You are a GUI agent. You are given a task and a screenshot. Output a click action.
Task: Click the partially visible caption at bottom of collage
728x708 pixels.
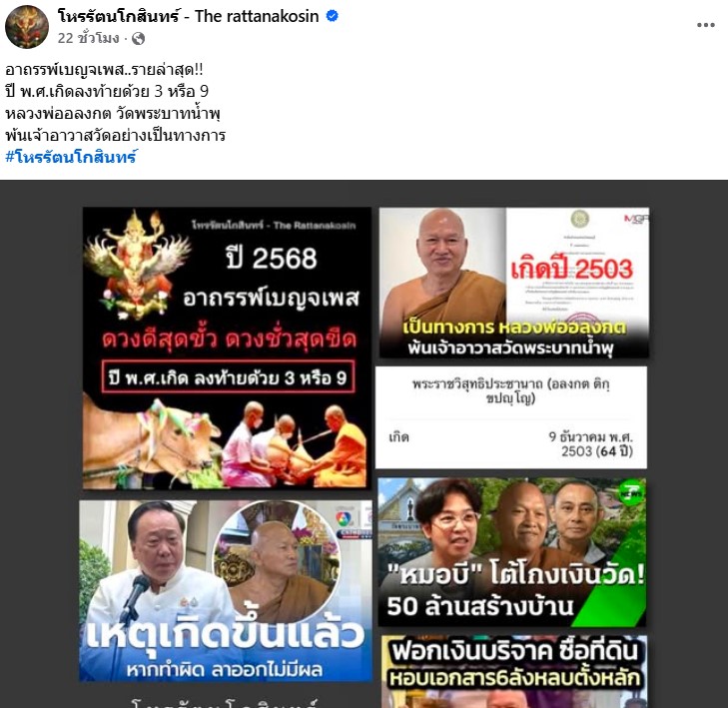click(x=225, y=703)
